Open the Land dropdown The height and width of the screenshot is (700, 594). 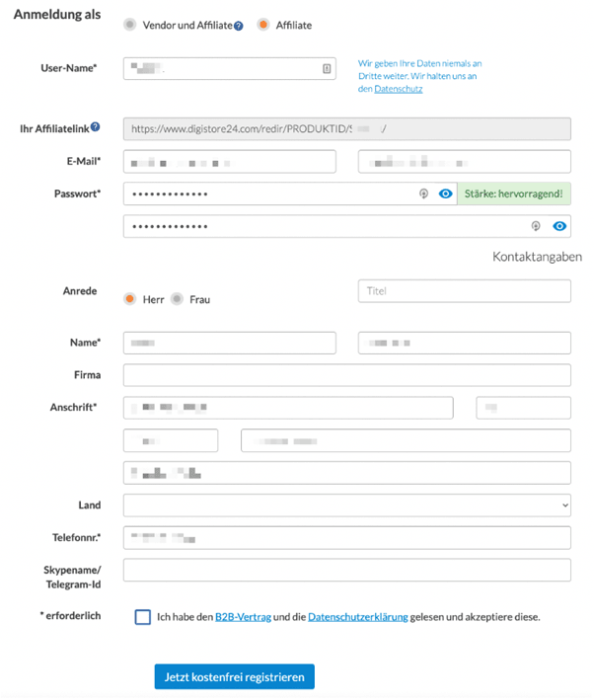pyautogui.click(x=347, y=506)
